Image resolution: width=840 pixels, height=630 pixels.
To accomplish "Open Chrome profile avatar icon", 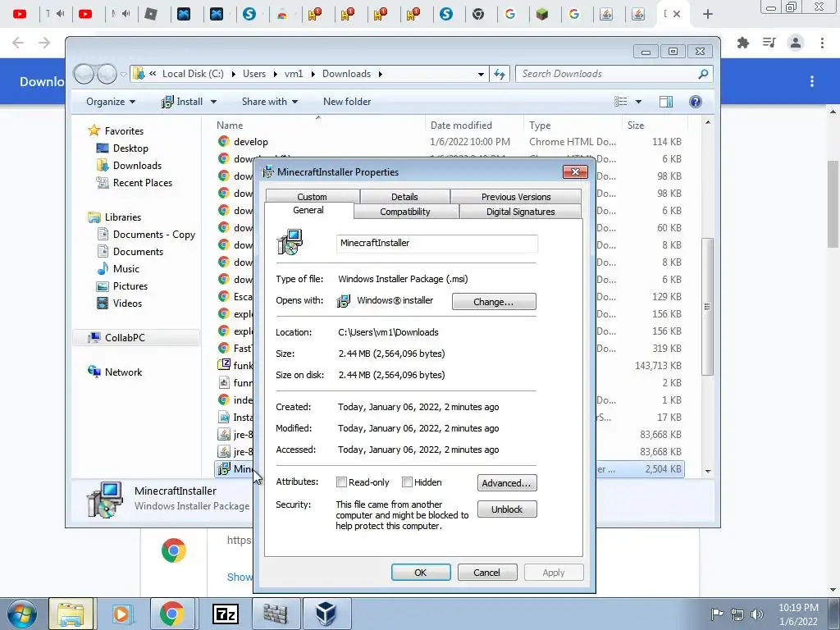I will click(x=796, y=43).
